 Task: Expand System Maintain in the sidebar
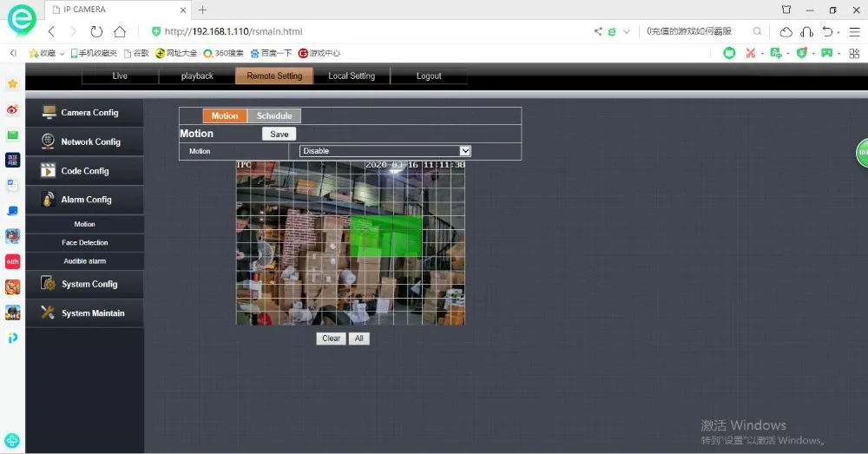pyautogui.click(x=84, y=313)
